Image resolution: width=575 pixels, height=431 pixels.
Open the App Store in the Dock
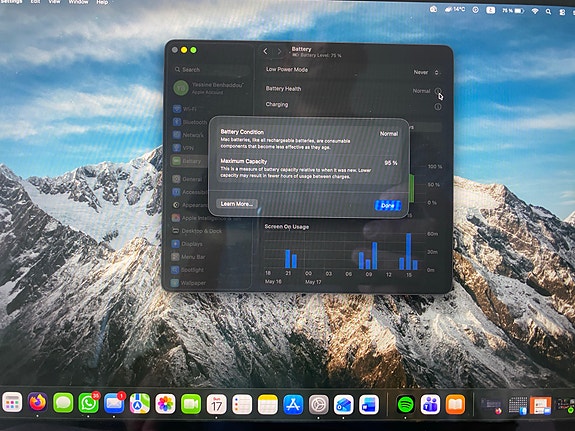tap(293, 404)
